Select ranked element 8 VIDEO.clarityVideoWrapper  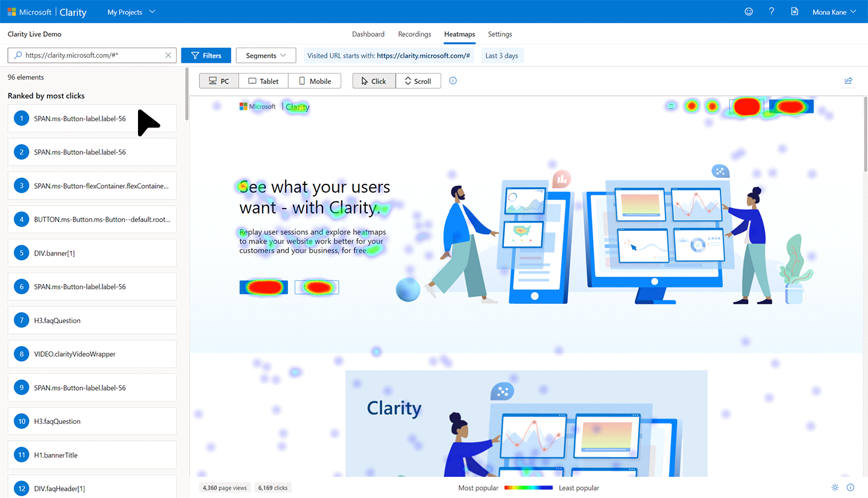[x=92, y=354]
